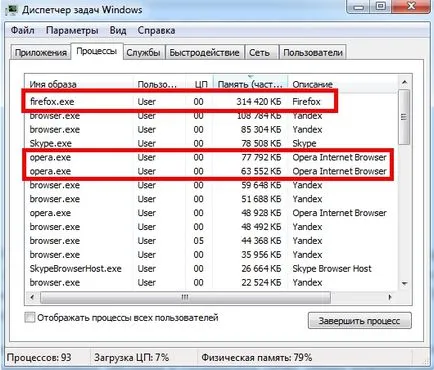
Task: Select browser.exe row using 48 492 КБ
Action: click(x=212, y=227)
